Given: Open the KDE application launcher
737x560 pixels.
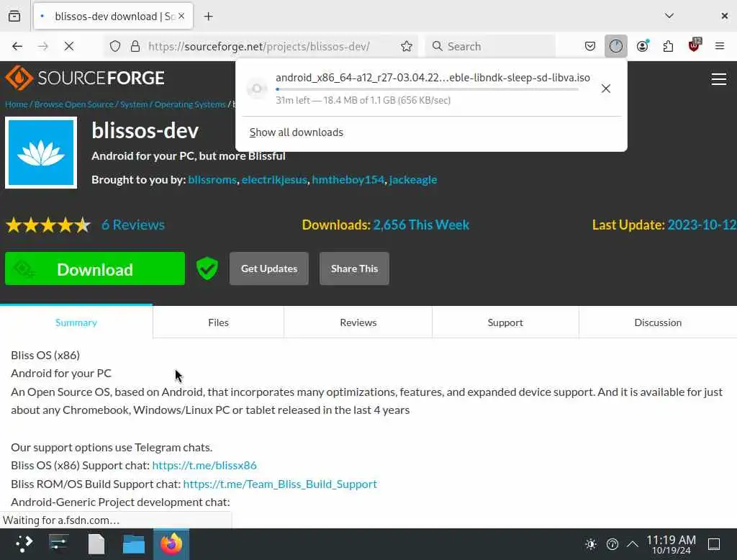Looking at the screenshot, I should 24,544.
